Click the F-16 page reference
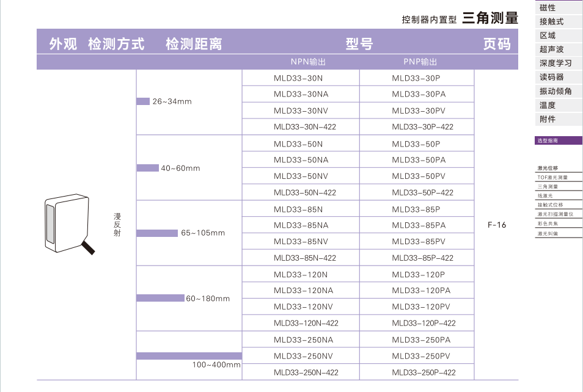The image size is (583, 392). click(497, 225)
